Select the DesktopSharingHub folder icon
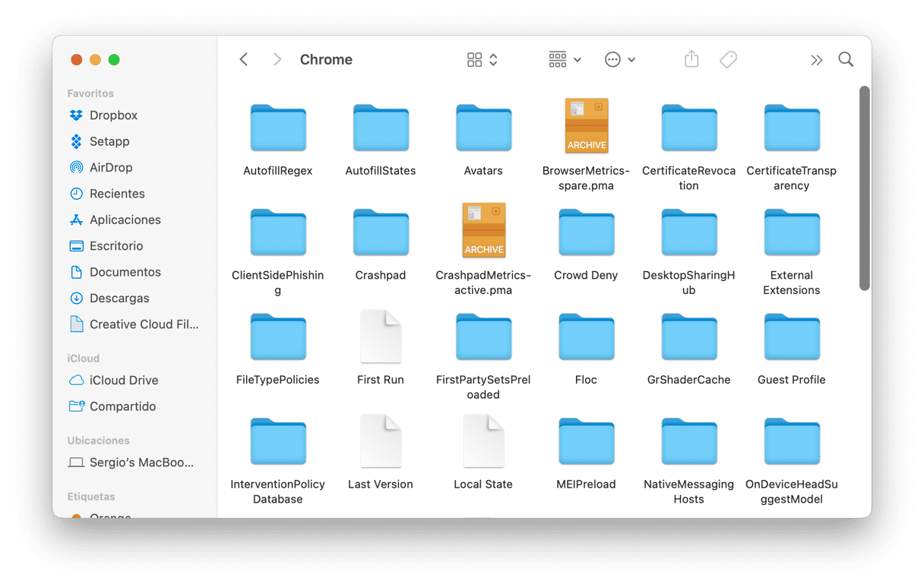Screen dimensions: 924x587 click(x=689, y=232)
